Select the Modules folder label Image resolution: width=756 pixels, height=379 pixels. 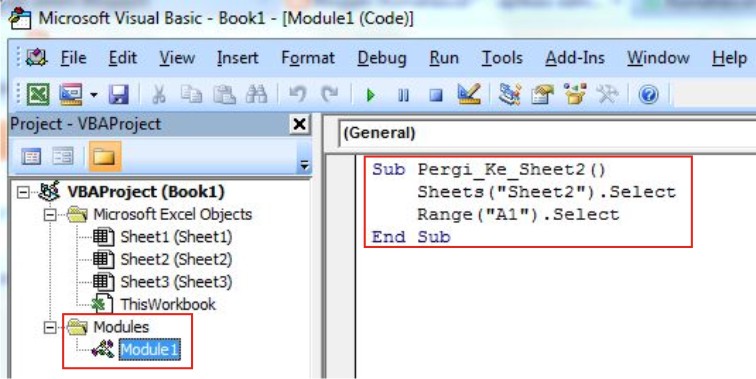coord(121,327)
